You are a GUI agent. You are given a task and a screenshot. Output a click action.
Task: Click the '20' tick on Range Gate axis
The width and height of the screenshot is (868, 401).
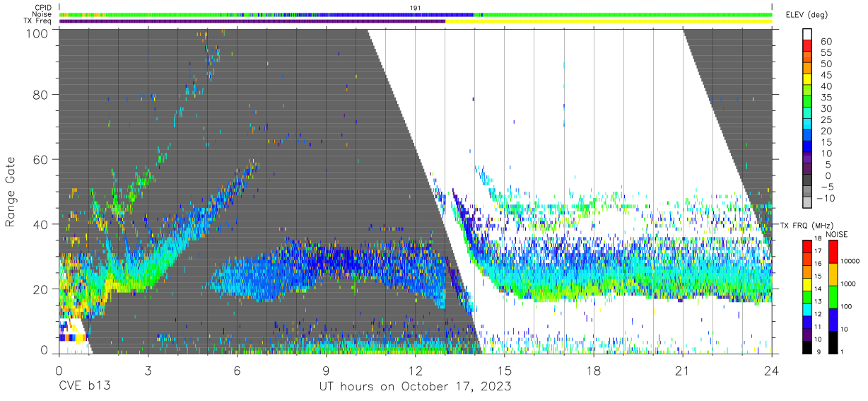(x=41, y=289)
